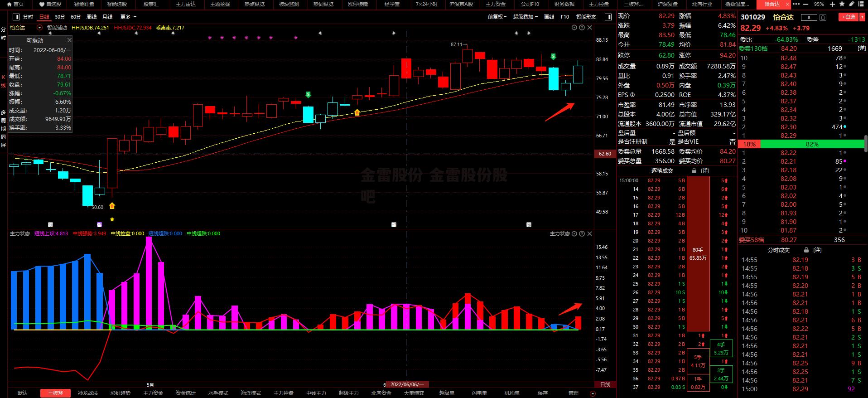Select the 水手模式 indicator tab

[x=218, y=393]
